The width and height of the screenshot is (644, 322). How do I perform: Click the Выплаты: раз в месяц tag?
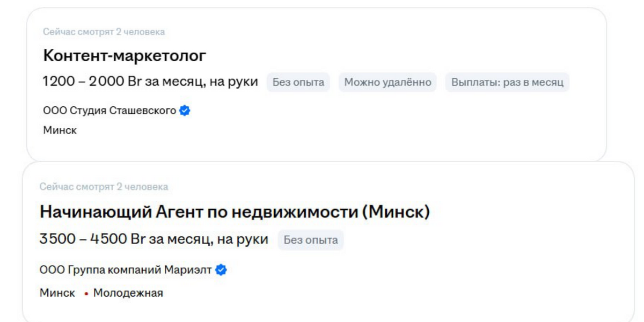507,83
